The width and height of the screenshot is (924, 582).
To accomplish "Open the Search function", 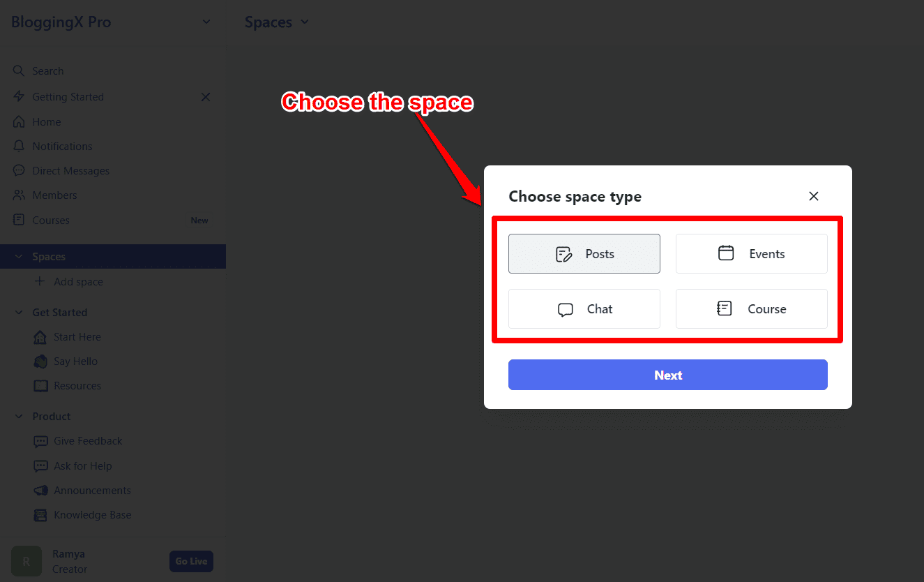I will point(47,70).
